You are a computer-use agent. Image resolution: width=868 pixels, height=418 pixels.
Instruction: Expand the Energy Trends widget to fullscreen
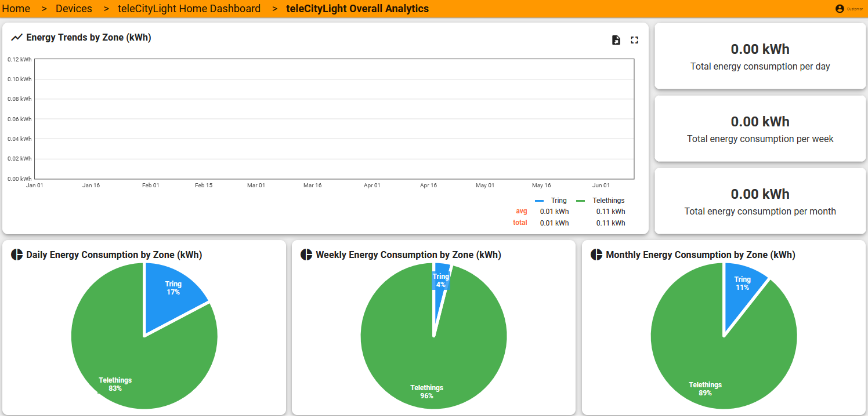tap(634, 40)
